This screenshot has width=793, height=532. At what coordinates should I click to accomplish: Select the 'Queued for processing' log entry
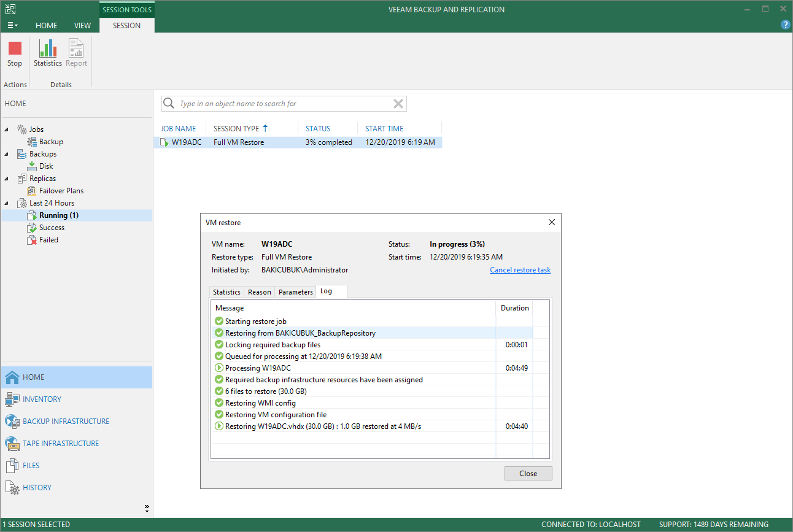click(x=372, y=357)
